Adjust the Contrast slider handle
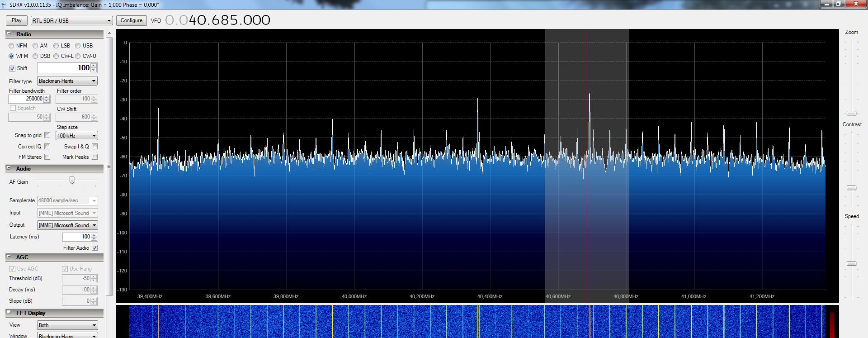The width and height of the screenshot is (868, 338). [851, 188]
